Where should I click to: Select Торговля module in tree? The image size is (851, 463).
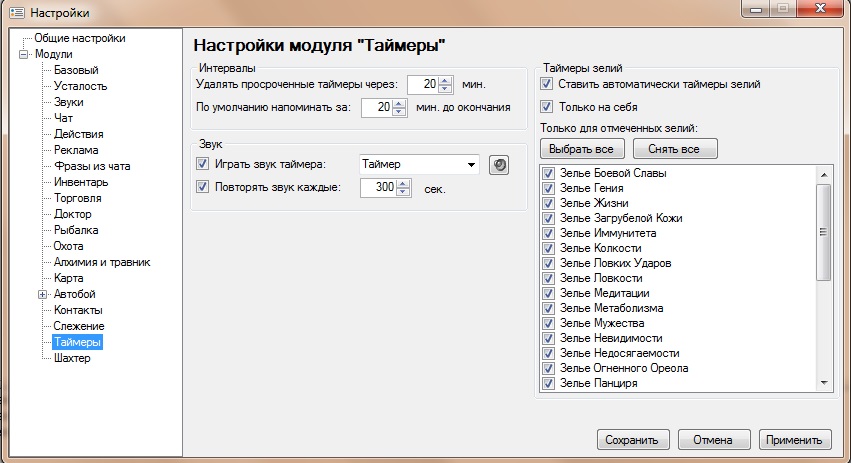pos(78,198)
